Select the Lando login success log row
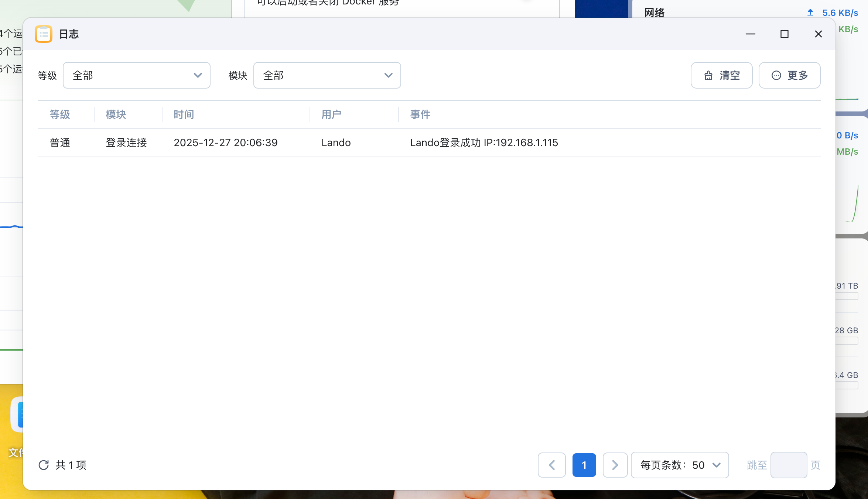The height and width of the screenshot is (499, 868). (428, 142)
